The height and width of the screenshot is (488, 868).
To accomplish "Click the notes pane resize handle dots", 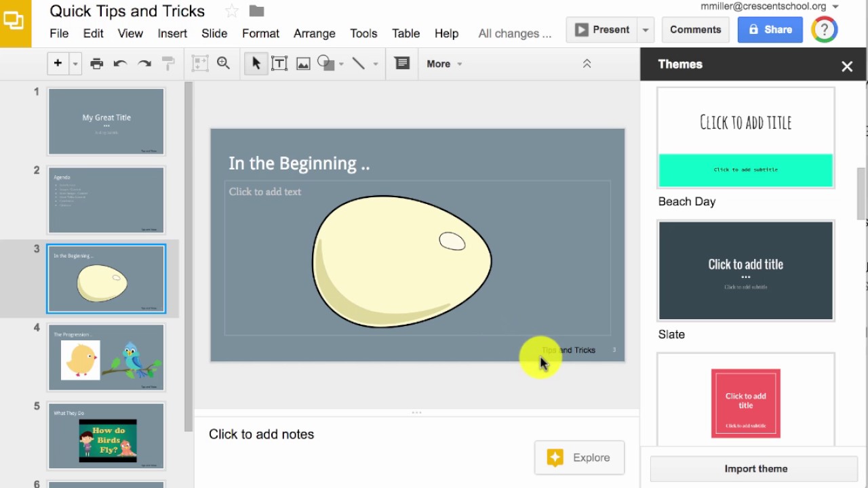I will [x=416, y=412].
